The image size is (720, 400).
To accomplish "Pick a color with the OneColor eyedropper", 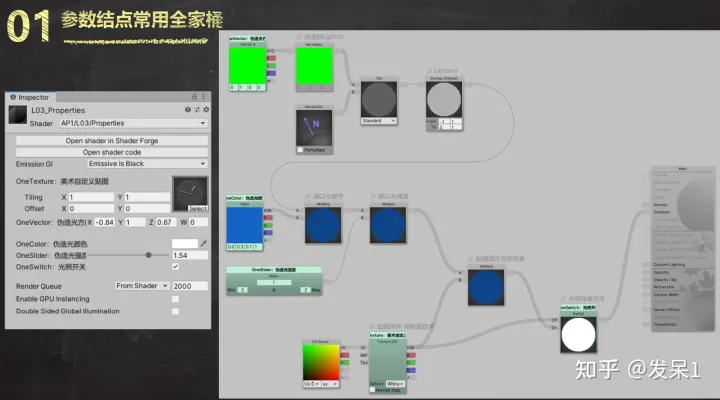I will click(203, 243).
